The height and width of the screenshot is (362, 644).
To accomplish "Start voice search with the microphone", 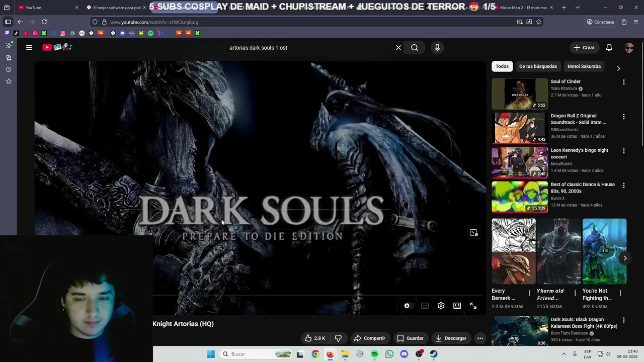I will pyautogui.click(x=437, y=47).
